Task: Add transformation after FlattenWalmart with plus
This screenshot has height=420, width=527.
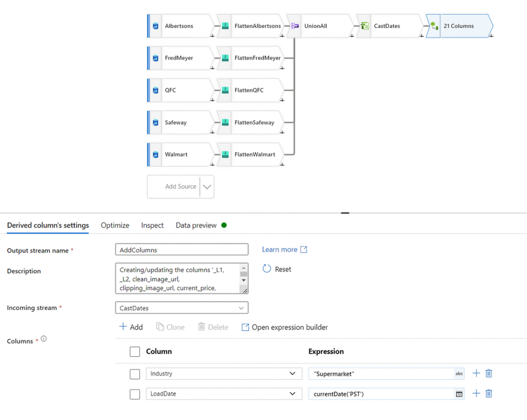Action: [282, 164]
